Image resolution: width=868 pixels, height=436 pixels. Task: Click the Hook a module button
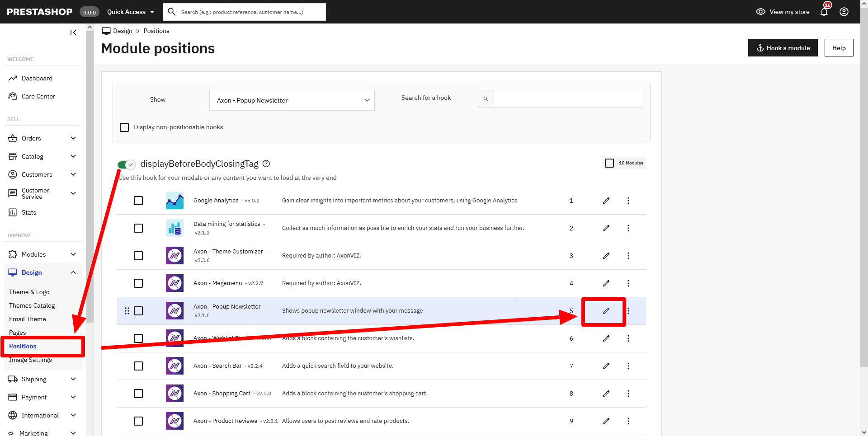pos(783,48)
